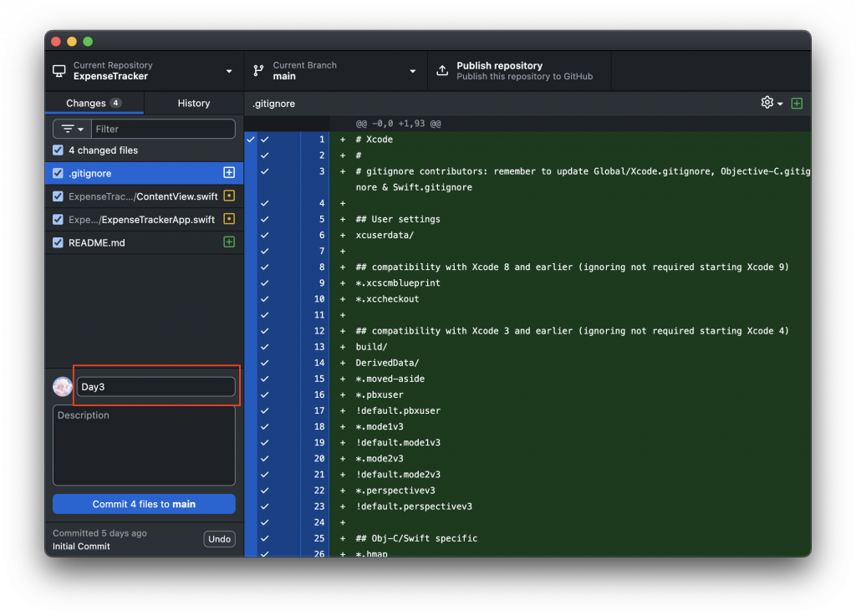Viewport: 856px width, 616px height.
Task: Toggle line 1 checkmark in diff gutter
Action: coord(265,140)
